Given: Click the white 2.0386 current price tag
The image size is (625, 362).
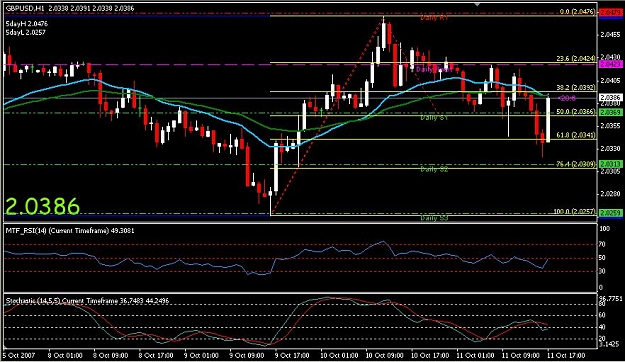Looking at the screenshot, I should (611, 97).
